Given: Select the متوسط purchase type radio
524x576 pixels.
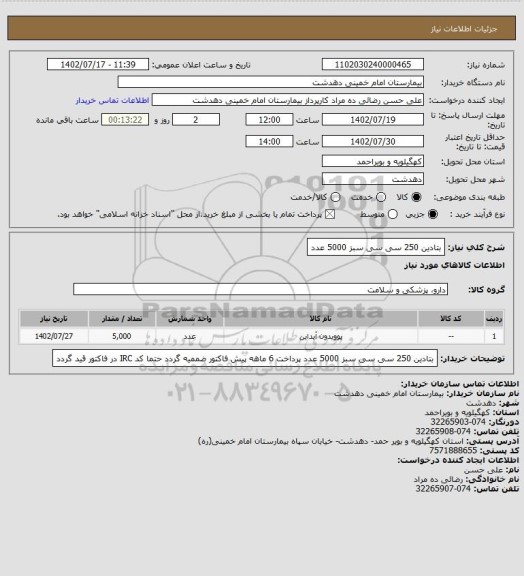Looking at the screenshot, I should click(x=393, y=214).
